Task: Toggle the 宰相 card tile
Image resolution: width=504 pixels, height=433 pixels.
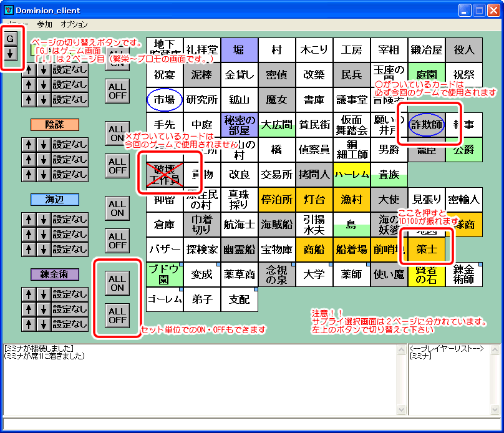Action: pyautogui.click(x=389, y=50)
